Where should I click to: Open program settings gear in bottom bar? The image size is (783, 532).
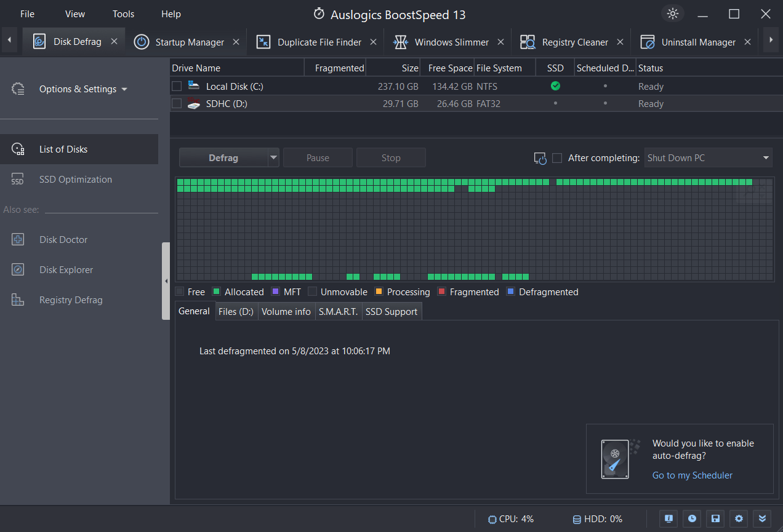point(738,518)
